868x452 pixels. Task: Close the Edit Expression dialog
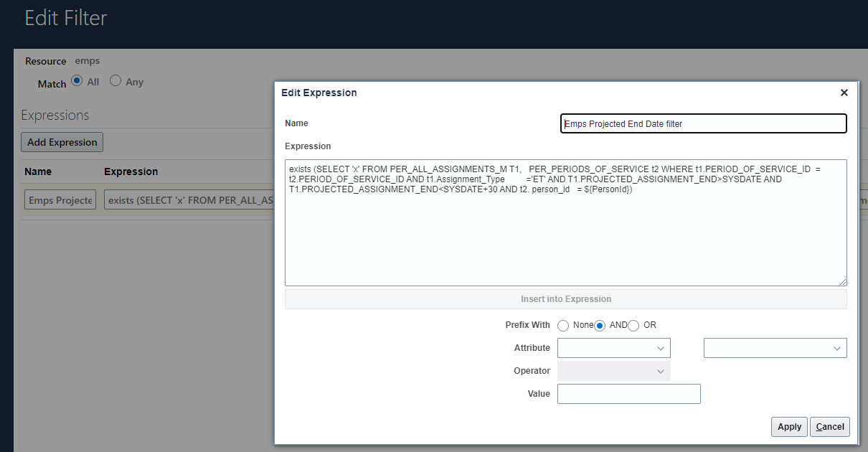coord(844,93)
